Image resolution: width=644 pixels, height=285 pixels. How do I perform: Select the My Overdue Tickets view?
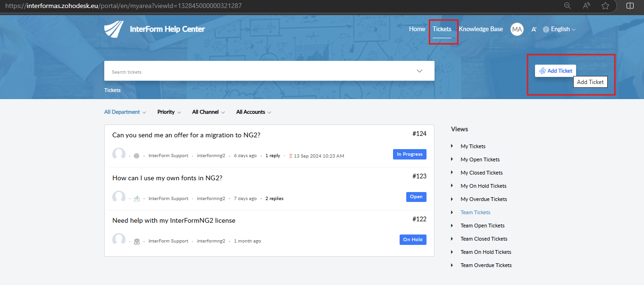484,199
